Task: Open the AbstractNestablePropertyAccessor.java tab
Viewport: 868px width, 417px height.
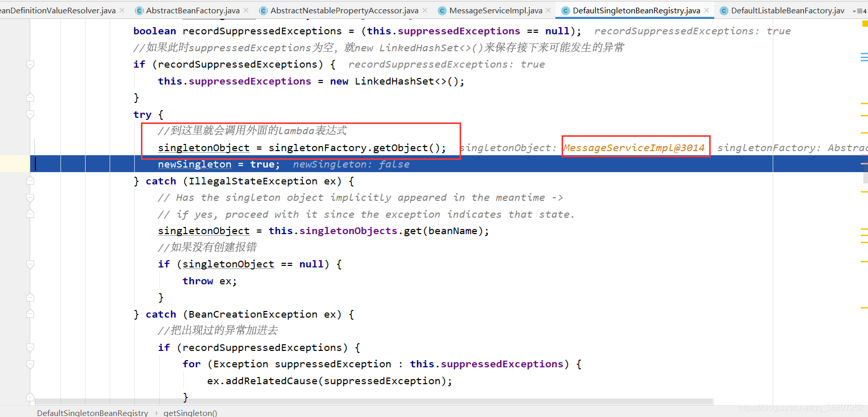Action: (344, 10)
